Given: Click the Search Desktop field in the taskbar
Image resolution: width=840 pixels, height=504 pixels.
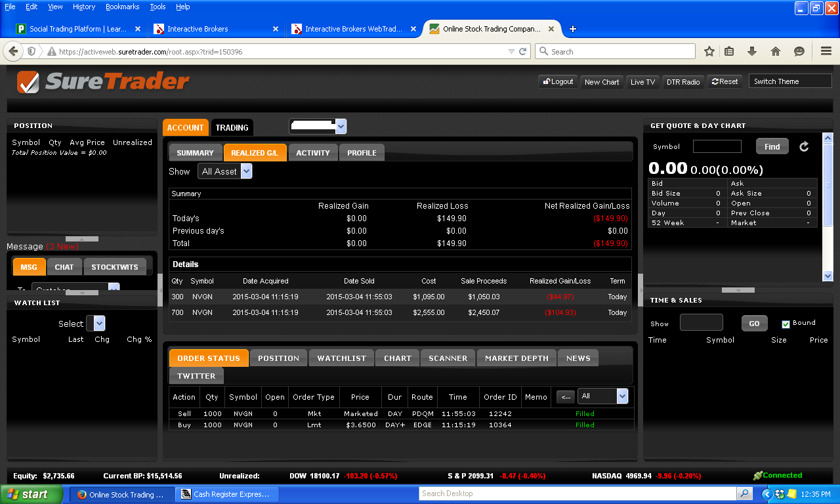Looking at the screenshot, I should tap(578, 493).
